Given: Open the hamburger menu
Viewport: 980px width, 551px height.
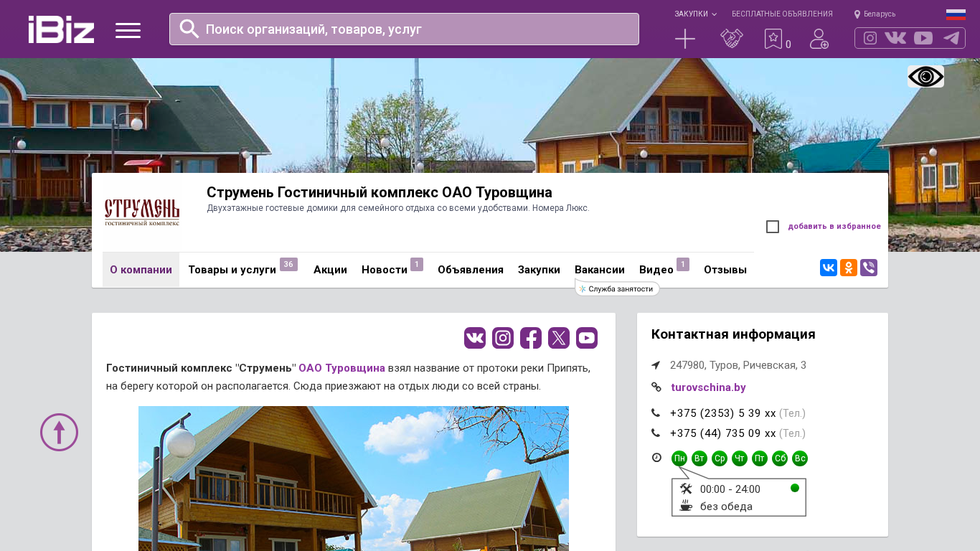Looking at the screenshot, I should [x=128, y=30].
